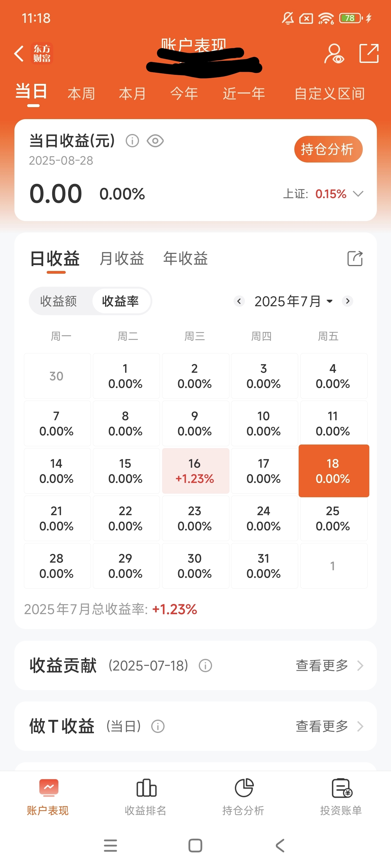
Task: Open info icon next to 当日收益(元)
Action: coord(132,141)
